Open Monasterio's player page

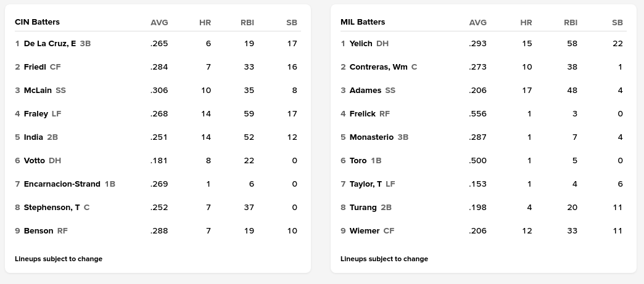(x=371, y=137)
